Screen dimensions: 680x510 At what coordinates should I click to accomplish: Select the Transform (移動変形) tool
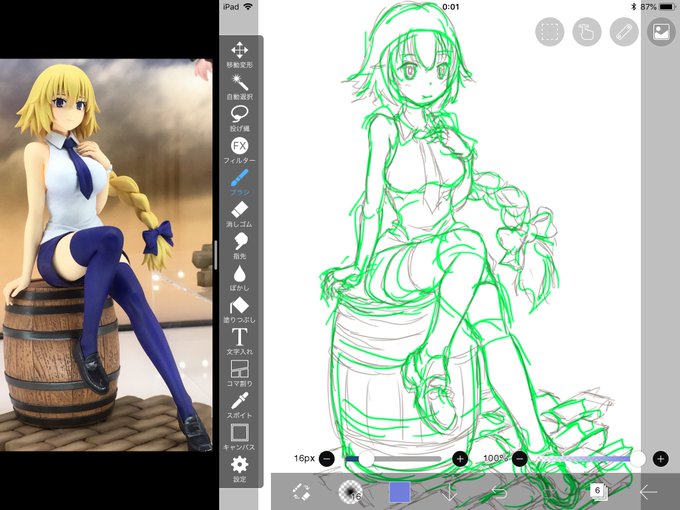coord(239,55)
